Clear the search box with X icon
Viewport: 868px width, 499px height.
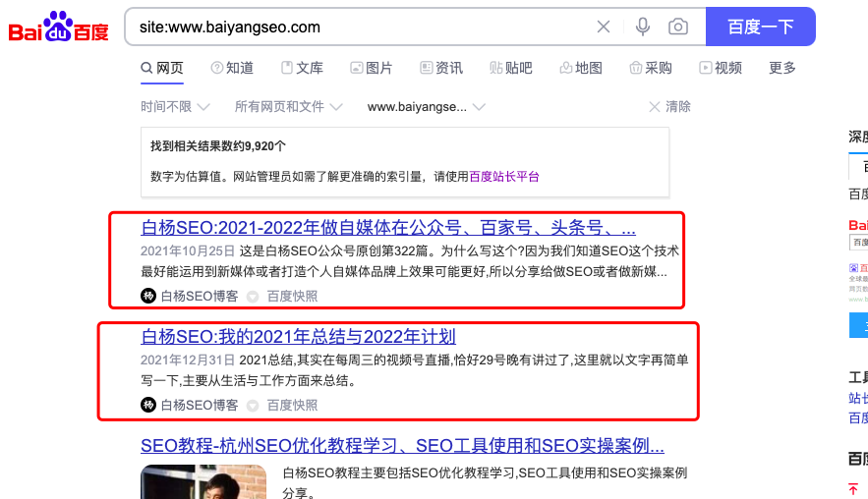click(604, 27)
